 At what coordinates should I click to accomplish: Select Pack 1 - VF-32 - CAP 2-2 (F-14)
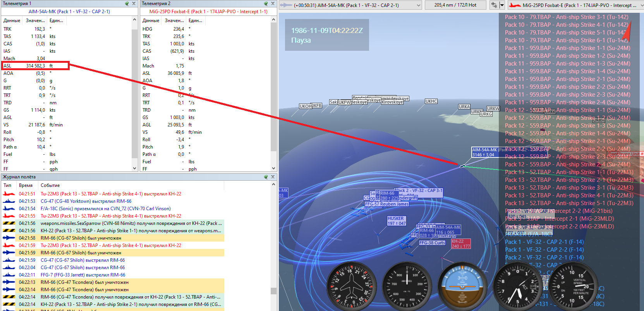pos(544,250)
